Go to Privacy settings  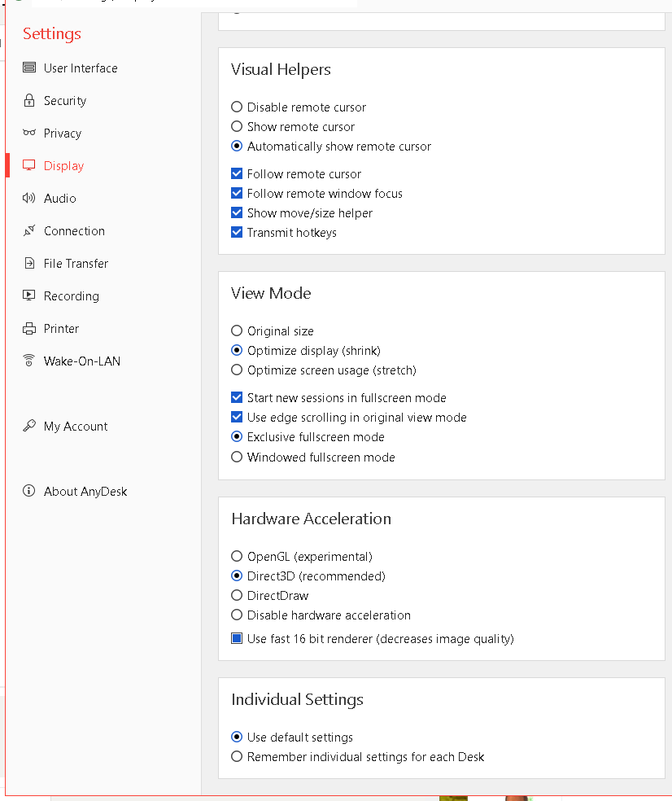[x=63, y=133]
